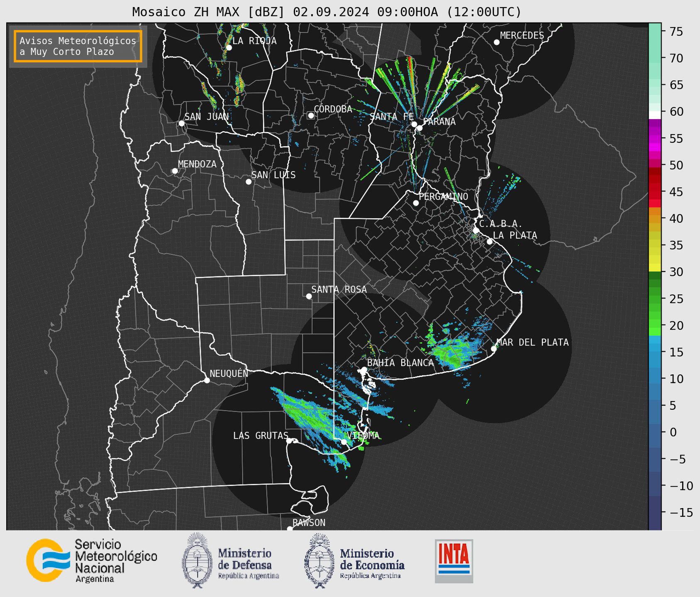The height and width of the screenshot is (597, 700).
Task: Click the red 45 dBZ color band
Action: coord(655,192)
